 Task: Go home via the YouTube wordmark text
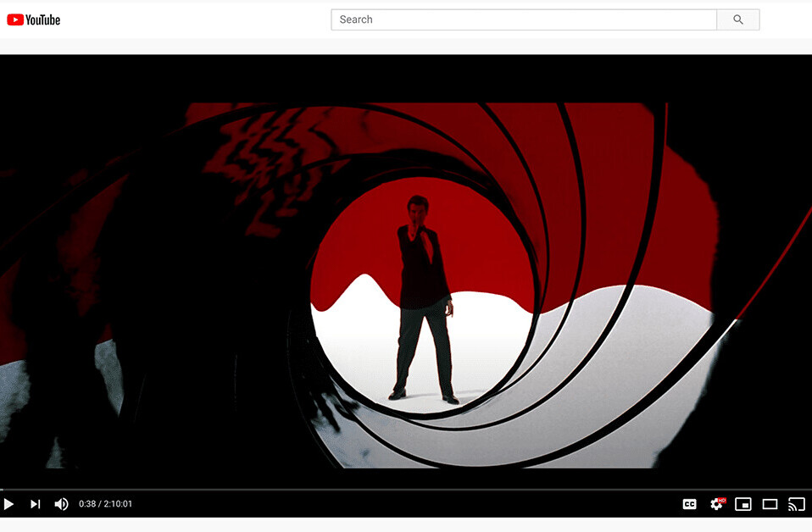pyautogui.click(x=43, y=19)
